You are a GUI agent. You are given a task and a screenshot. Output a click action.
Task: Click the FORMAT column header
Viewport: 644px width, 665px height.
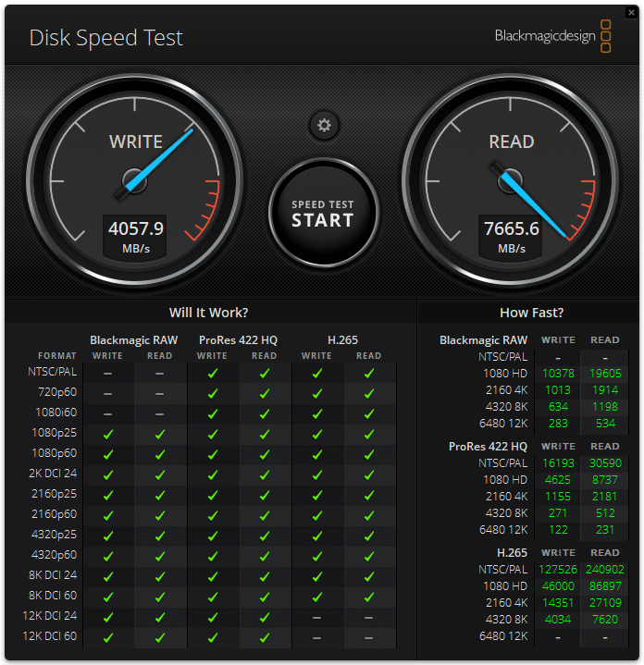pos(57,356)
